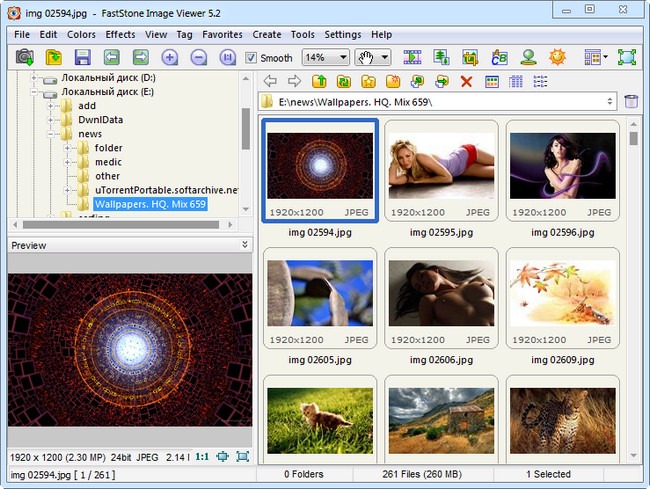Click the recycle bin icon beside path

coord(631,102)
